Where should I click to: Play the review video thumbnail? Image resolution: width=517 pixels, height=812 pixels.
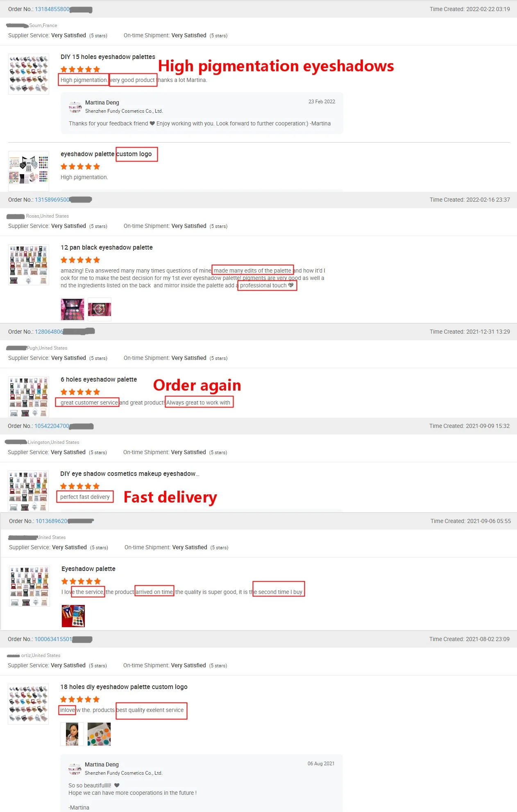coord(100,309)
